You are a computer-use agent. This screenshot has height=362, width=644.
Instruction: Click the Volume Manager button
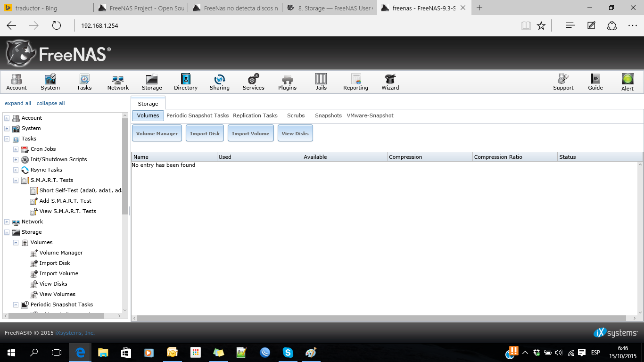click(157, 133)
